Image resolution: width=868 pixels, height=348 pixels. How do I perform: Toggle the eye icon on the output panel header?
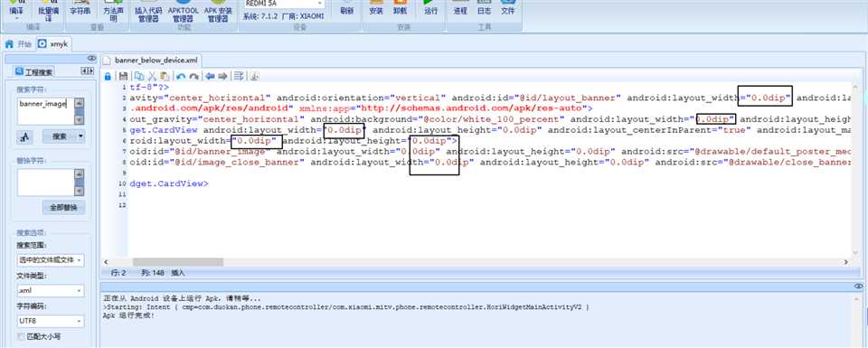click(859, 286)
